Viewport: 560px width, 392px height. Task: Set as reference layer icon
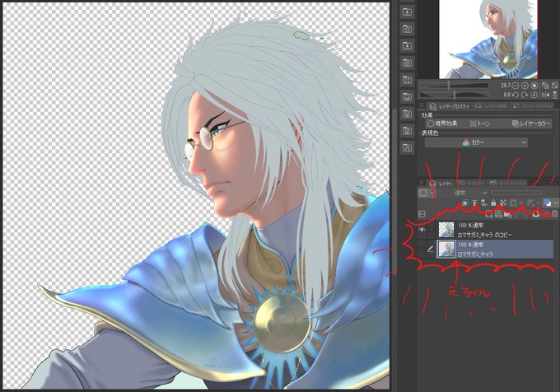point(474,203)
